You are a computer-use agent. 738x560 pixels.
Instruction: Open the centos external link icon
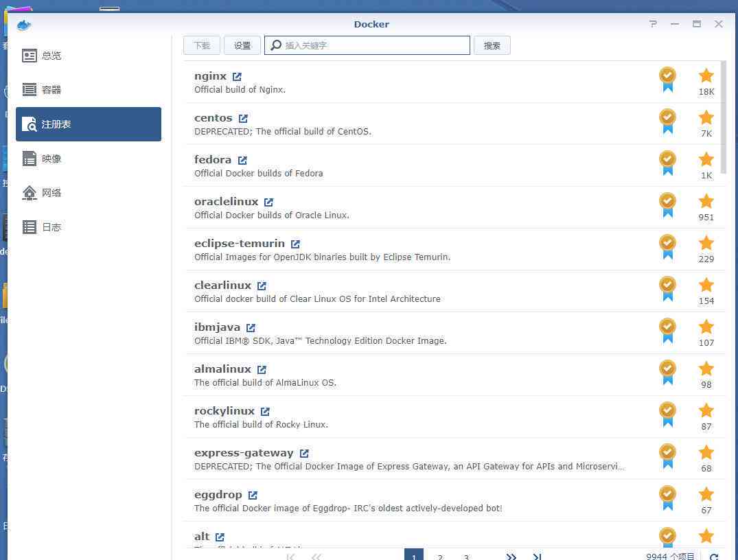click(243, 119)
